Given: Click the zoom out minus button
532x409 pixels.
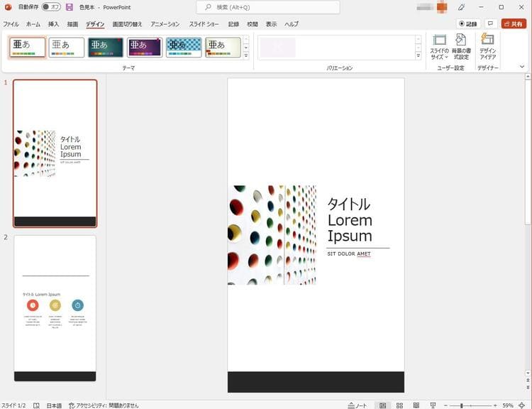Looking at the screenshot, I should click(x=446, y=405).
